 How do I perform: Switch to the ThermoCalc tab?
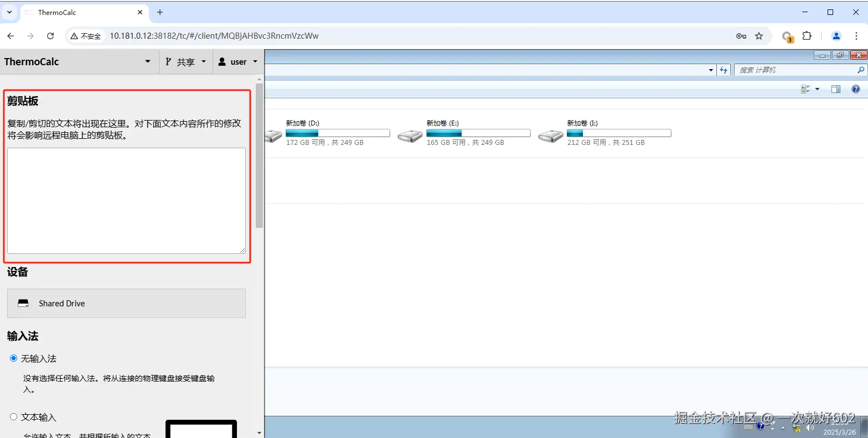pos(83,12)
